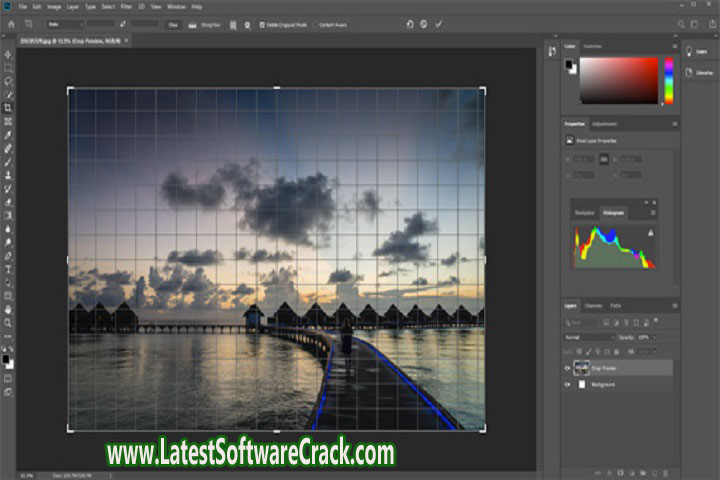Expand the Fill value dropdown arrow
The width and height of the screenshot is (720, 480).
(x=655, y=352)
